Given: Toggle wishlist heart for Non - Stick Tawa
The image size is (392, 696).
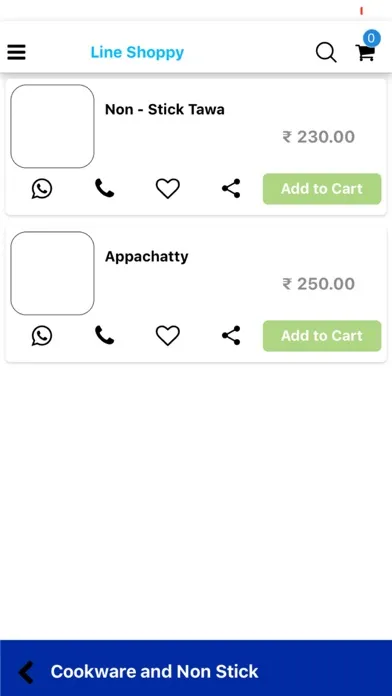Looking at the screenshot, I should tap(168, 189).
